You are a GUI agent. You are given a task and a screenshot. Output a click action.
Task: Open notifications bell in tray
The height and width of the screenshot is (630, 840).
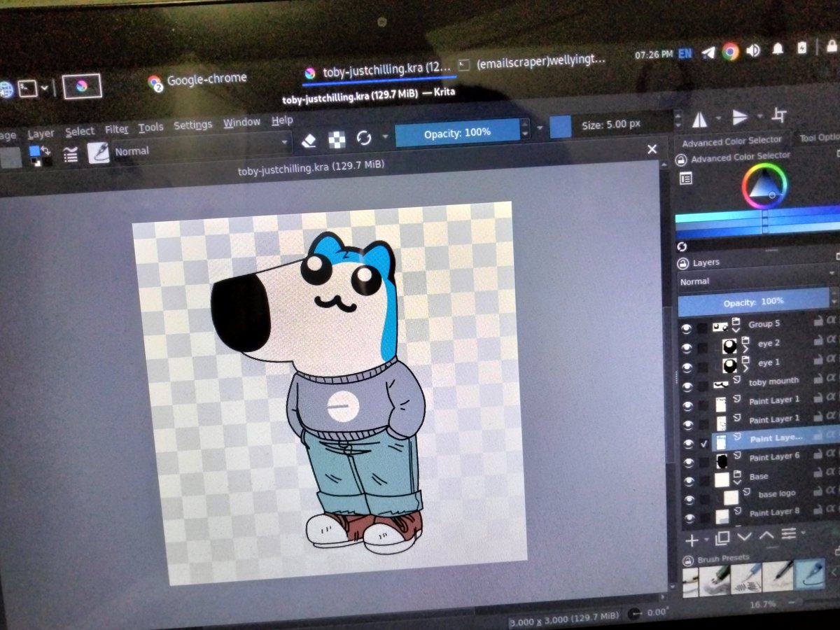click(x=778, y=49)
